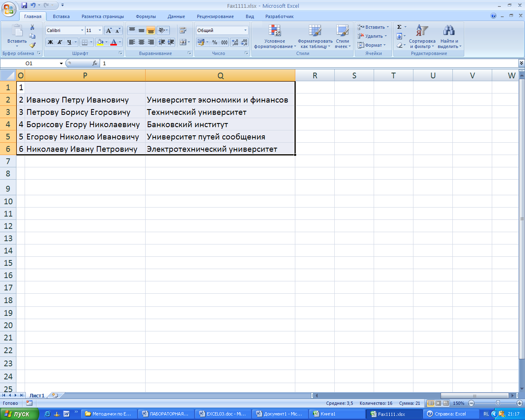Toggle bold formatting (Ж)
Screen dimensions: 525x420
[50, 42]
